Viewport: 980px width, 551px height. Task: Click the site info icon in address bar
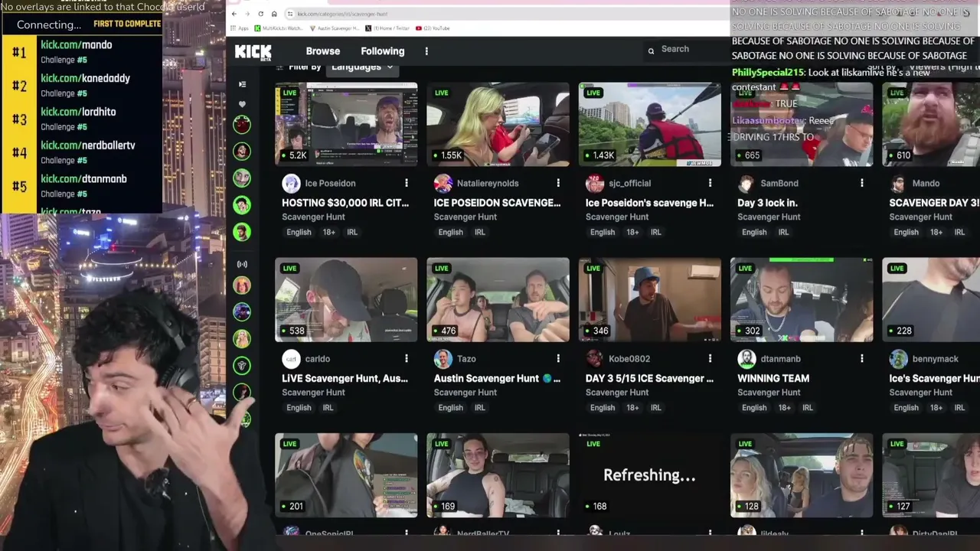point(289,14)
